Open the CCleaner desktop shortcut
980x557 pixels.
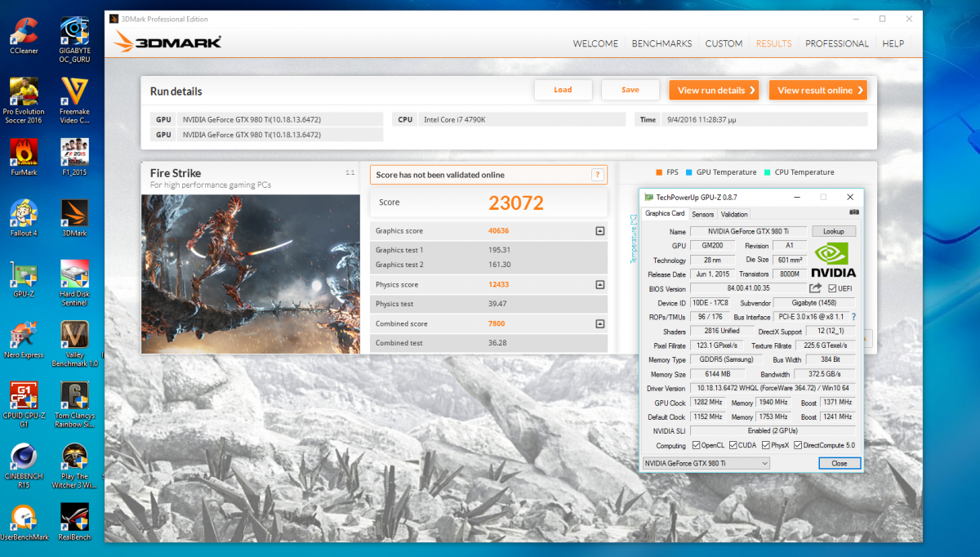[x=24, y=36]
